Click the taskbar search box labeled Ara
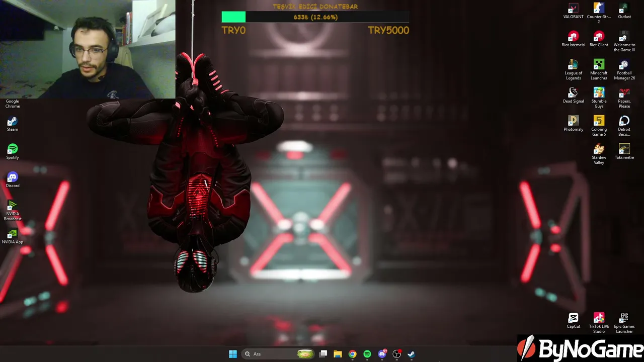The image size is (644, 362). pos(279,354)
